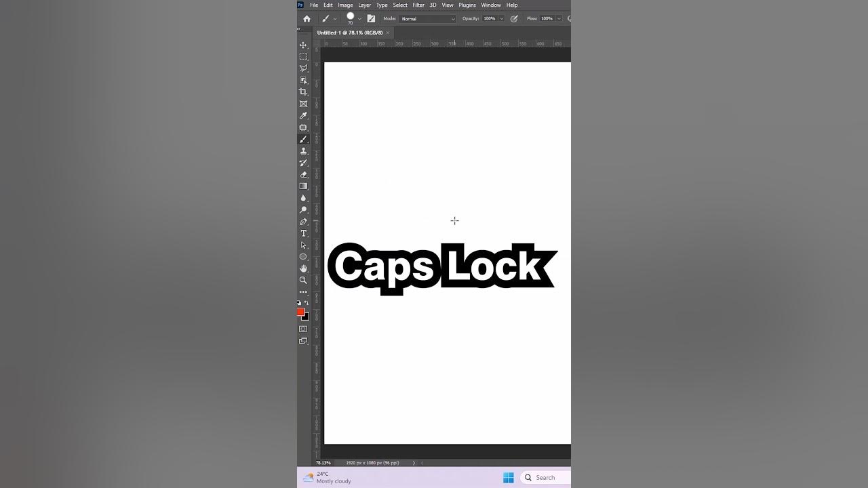Go to the Photoshop Home screen
The width and height of the screenshot is (868, 488).
[x=307, y=19]
